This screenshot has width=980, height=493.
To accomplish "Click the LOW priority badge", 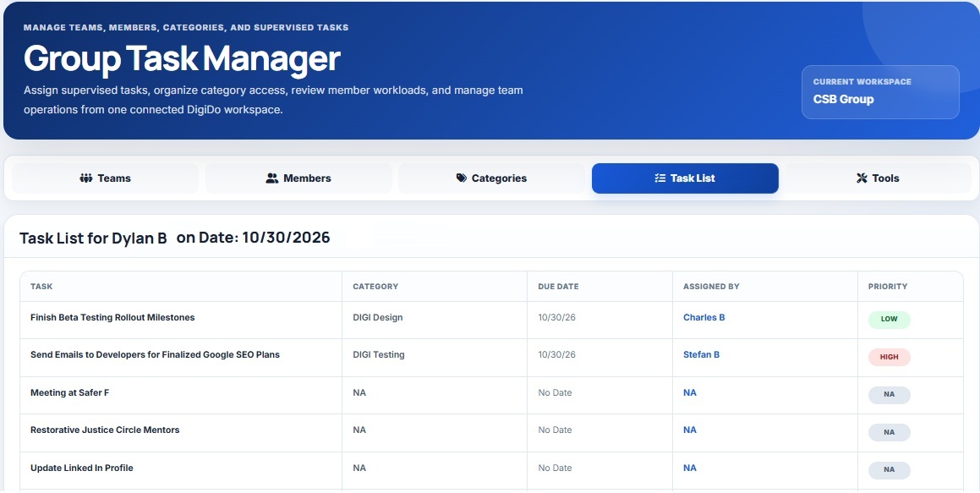I will pyautogui.click(x=889, y=320).
